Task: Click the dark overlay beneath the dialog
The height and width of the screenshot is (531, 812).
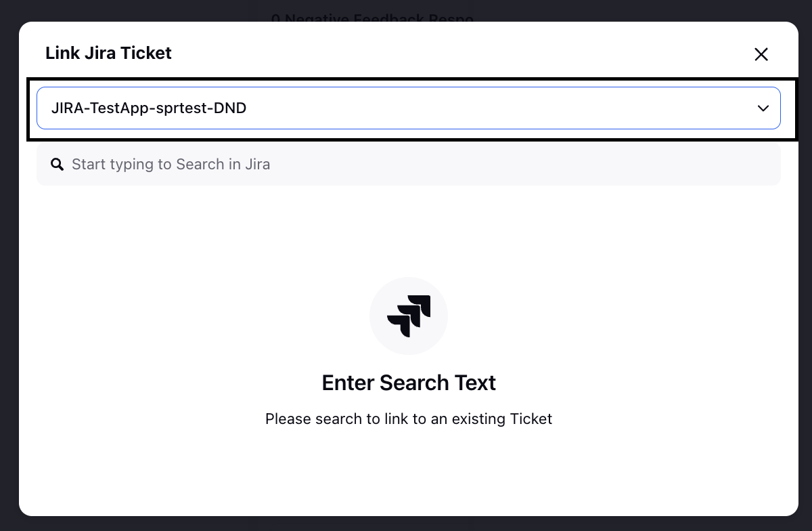Action: click(x=406, y=524)
